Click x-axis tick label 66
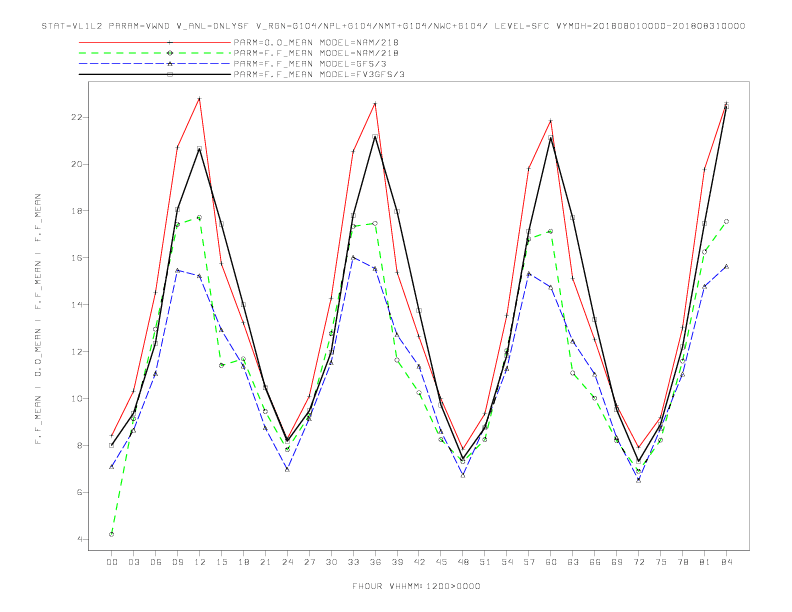Image resolution: width=792 pixels, height=612 pixels. (595, 562)
